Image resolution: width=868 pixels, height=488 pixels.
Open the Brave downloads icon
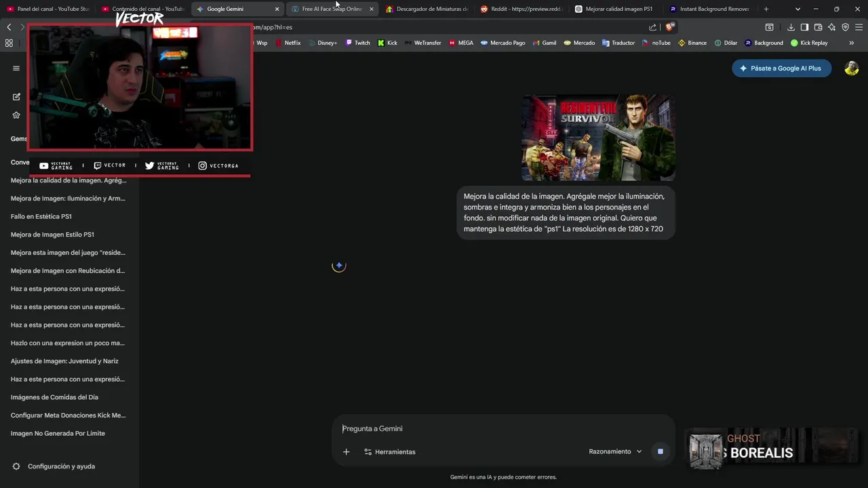click(791, 27)
